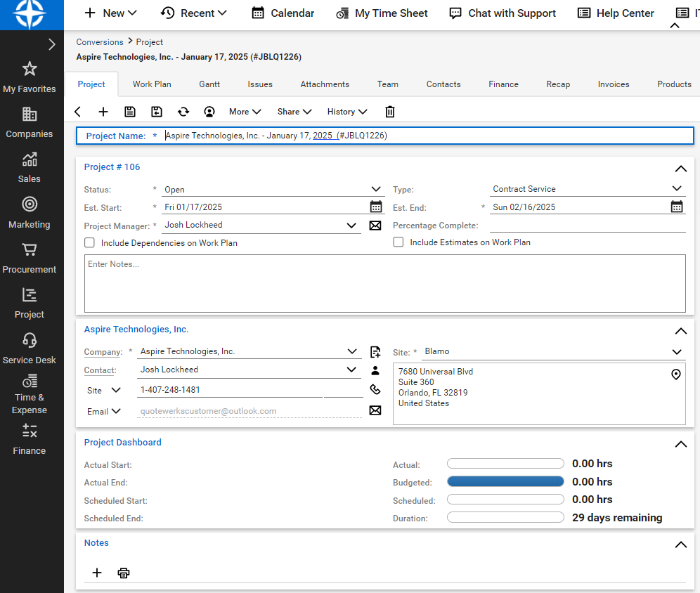This screenshot has width=700, height=593.
Task: Click the phone icon beside site number
Action: click(x=375, y=389)
